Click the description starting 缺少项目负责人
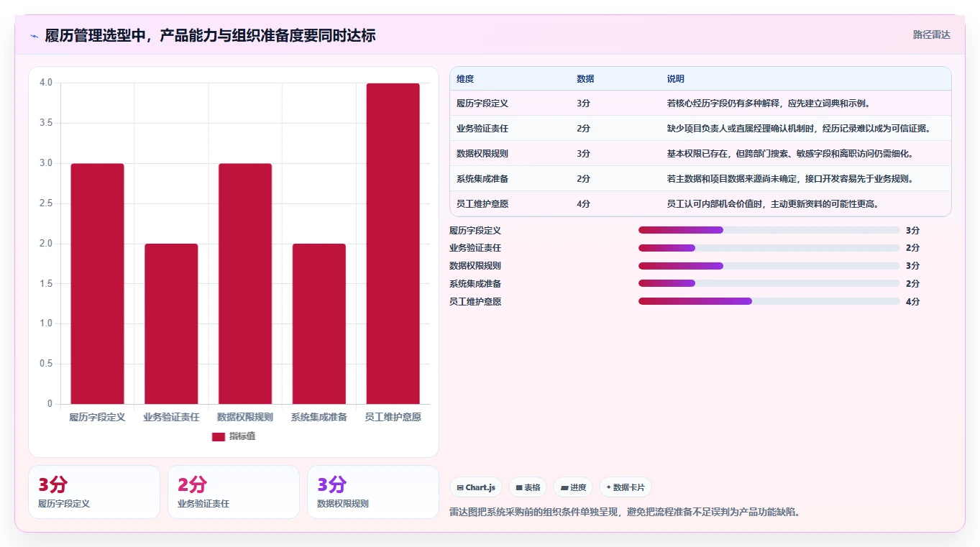Viewport: 980px width, 547px height. 799,129
